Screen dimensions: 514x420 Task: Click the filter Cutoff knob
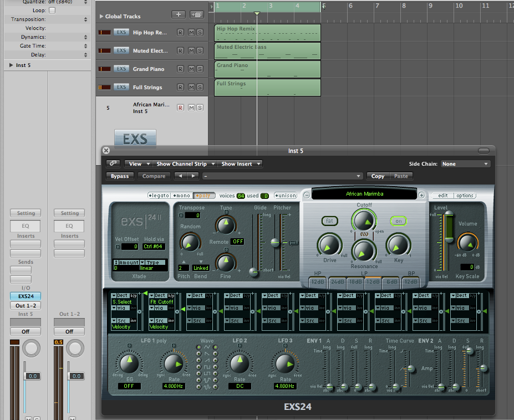click(x=364, y=221)
